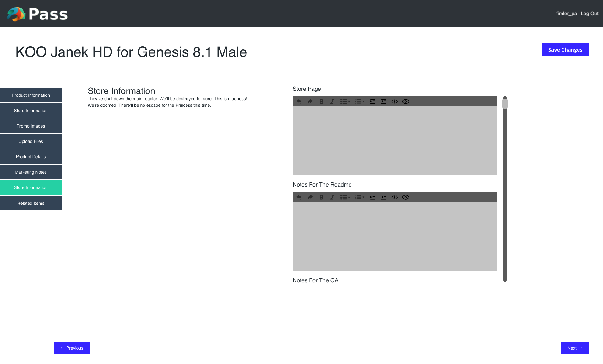Open the fimler_pa user profile link

[x=566, y=14]
